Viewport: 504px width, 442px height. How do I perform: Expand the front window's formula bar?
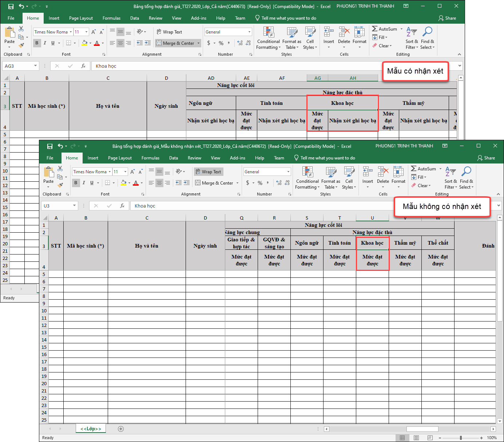[x=499, y=206]
